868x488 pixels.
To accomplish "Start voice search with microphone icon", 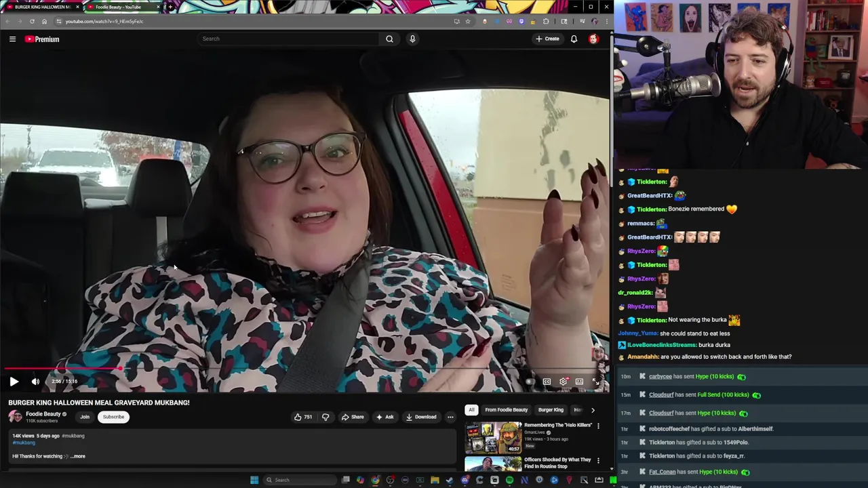I will (412, 39).
